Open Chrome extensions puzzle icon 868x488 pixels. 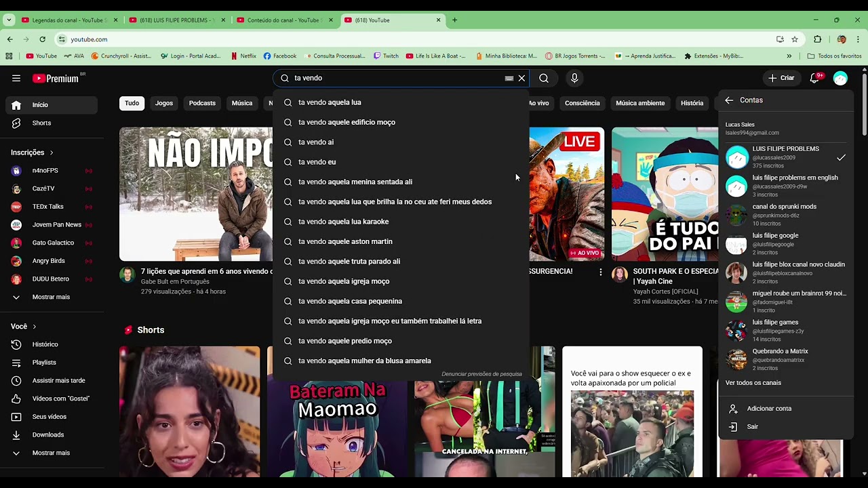818,39
